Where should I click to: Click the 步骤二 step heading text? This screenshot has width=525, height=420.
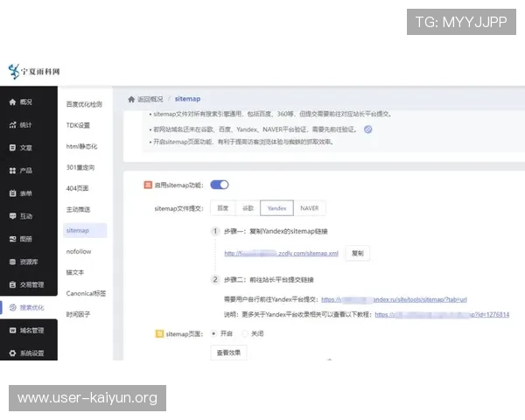click(x=269, y=280)
